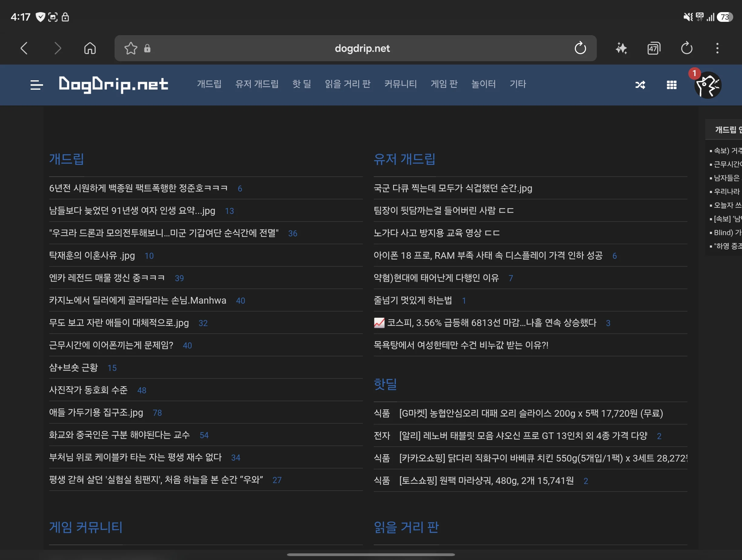Open the 핫 딜 navigation menu
This screenshot has width=742, height=560.
point(302,84)
